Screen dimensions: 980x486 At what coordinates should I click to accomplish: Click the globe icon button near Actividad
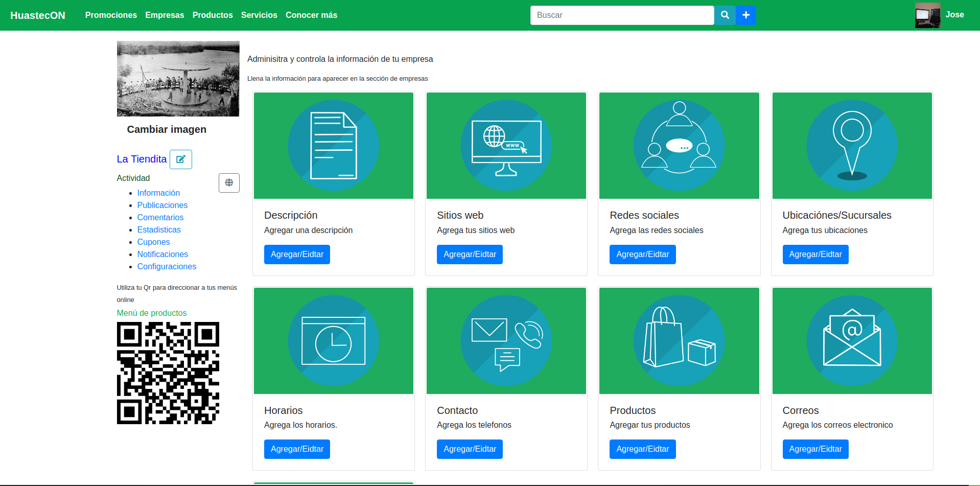click(x=229, y=183)
